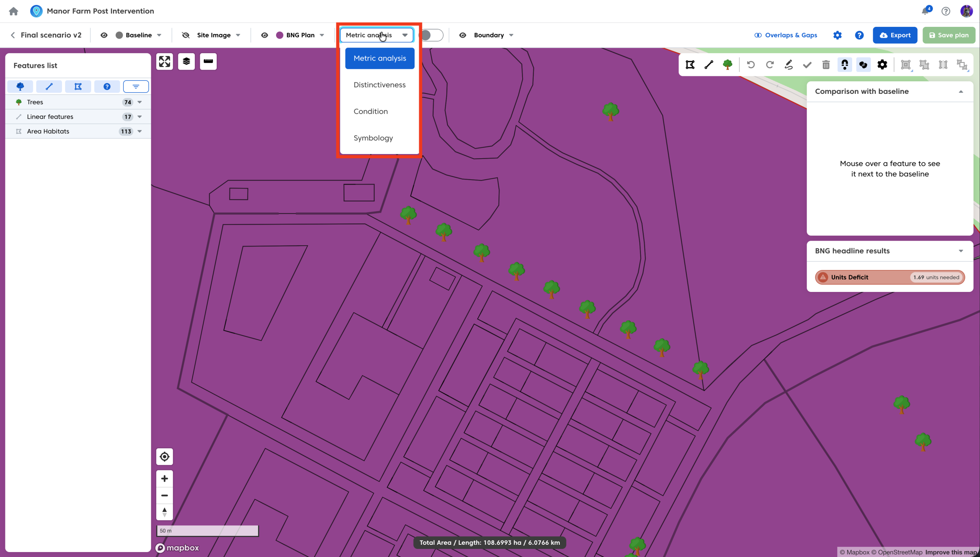The image size is (980, 557).
Task: Select the add tree tool
Action: 727,65
